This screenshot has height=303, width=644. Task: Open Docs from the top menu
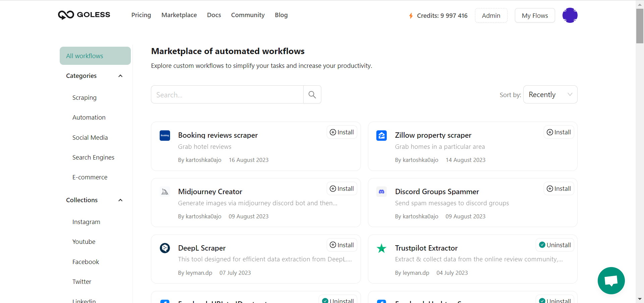(214, 15)
